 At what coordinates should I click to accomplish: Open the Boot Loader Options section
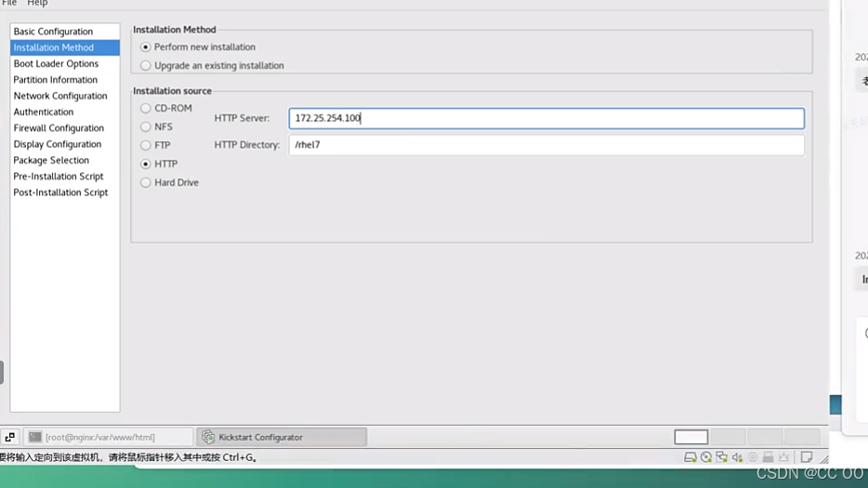65,64
